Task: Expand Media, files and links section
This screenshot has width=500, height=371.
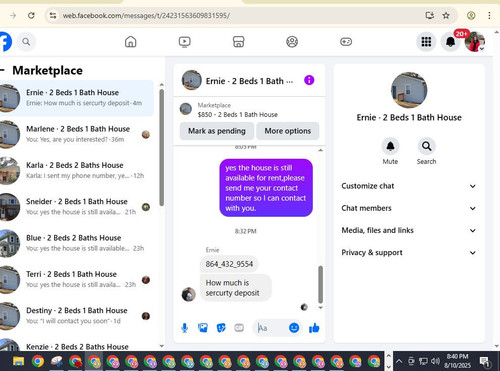Action: point(409,230)
